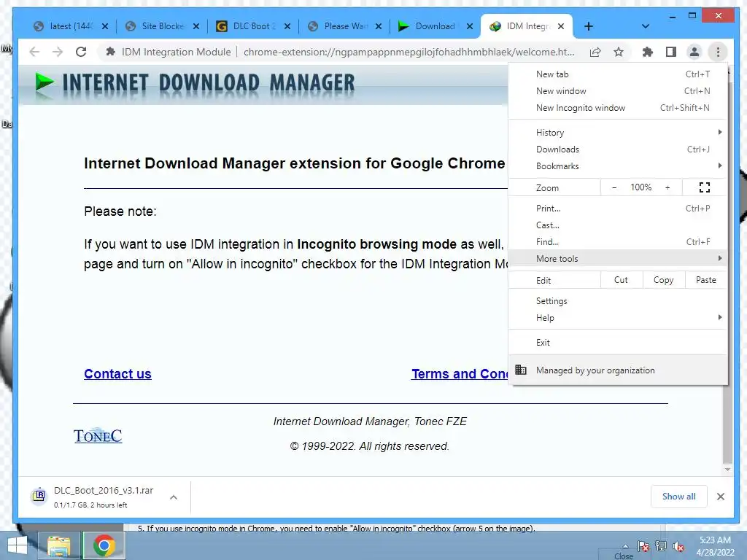The image size is (747, 560).
Task: Expand options chevron for the DLC_Boot download
Action: (174, 497)
